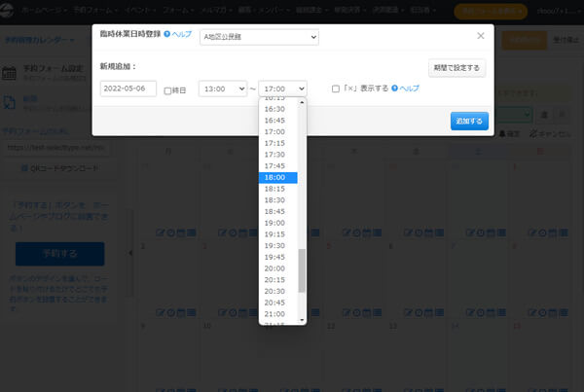The height and width of the screenshot is (392, 584).
Task: Click the time list's scroll-down arrow
Action: coord(302,319)
